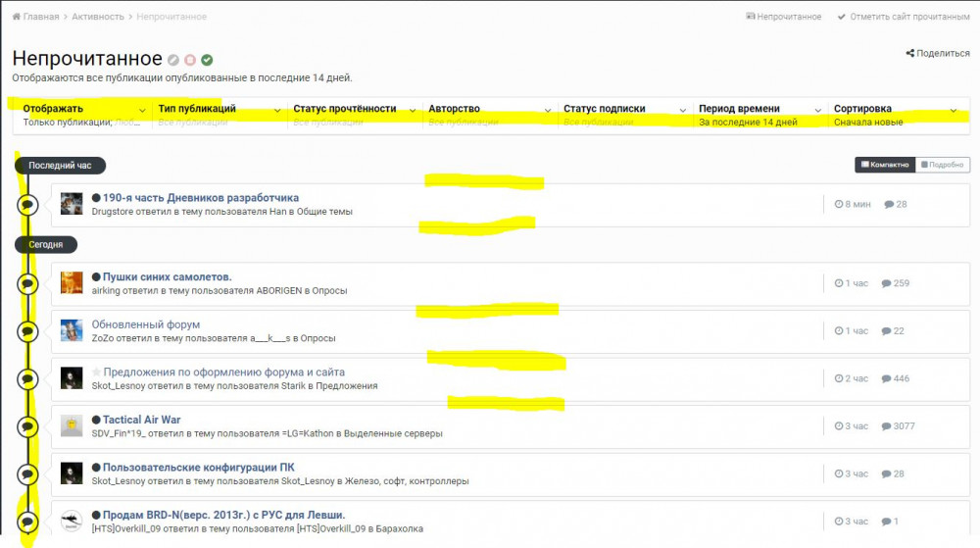Click timeline comment bubble for Продам BRD-N row
The image size is (980, 548).
(27, 522)
